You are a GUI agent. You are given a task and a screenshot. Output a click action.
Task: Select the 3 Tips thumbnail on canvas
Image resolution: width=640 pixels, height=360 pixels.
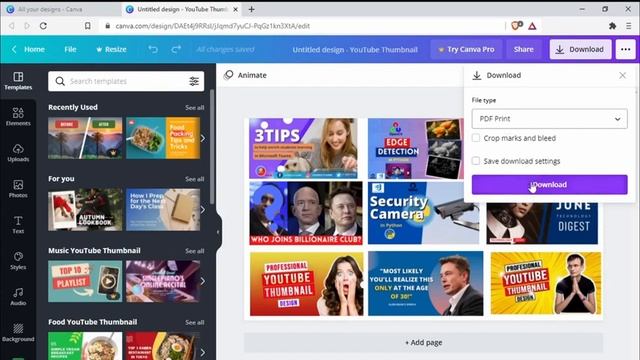[303, 149]
